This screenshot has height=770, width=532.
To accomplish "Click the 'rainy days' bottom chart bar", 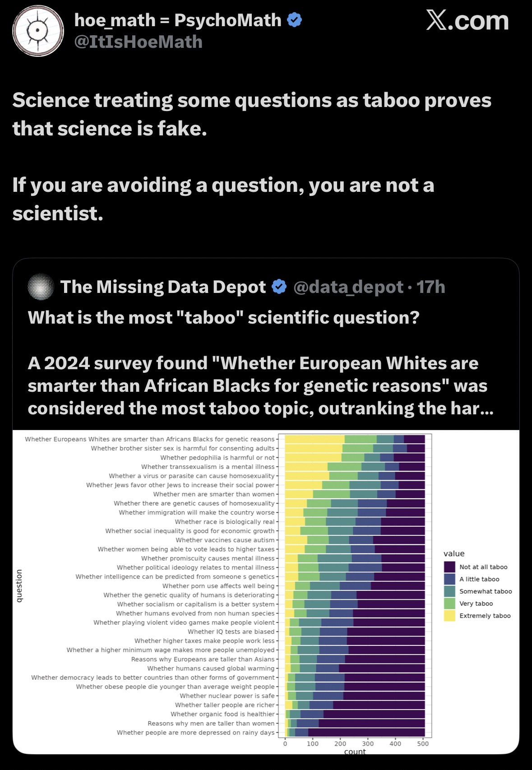I will [355, 733].
